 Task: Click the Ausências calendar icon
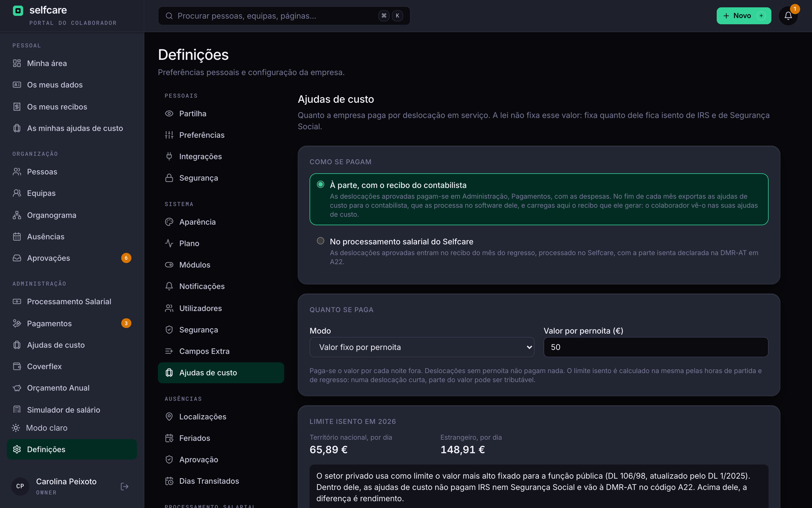coord(17,237)
